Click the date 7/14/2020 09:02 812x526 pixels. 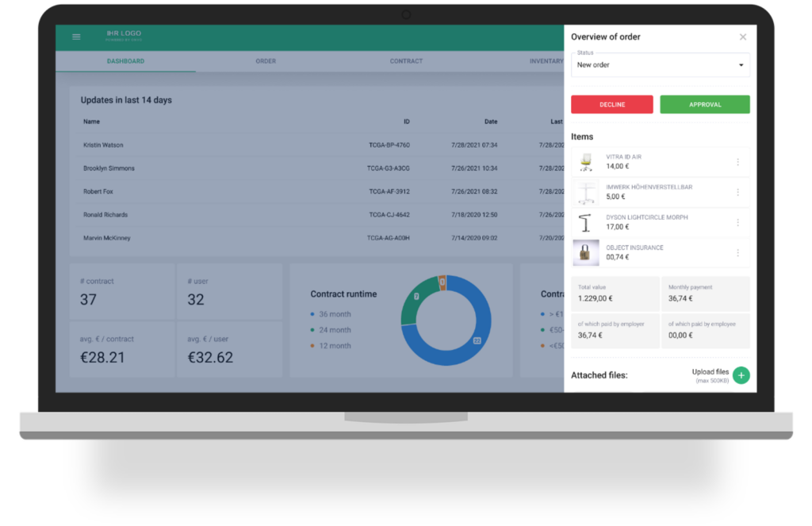(474, 238)
